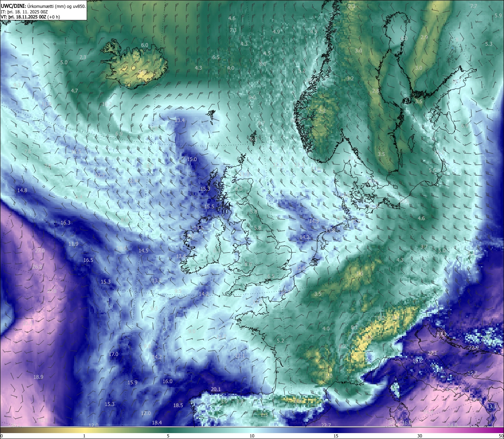Viewport: 504px width, 439px height.
Task: Click the IT: þri. 18. 11. 2025 00Z line
Action: (24, 12)
